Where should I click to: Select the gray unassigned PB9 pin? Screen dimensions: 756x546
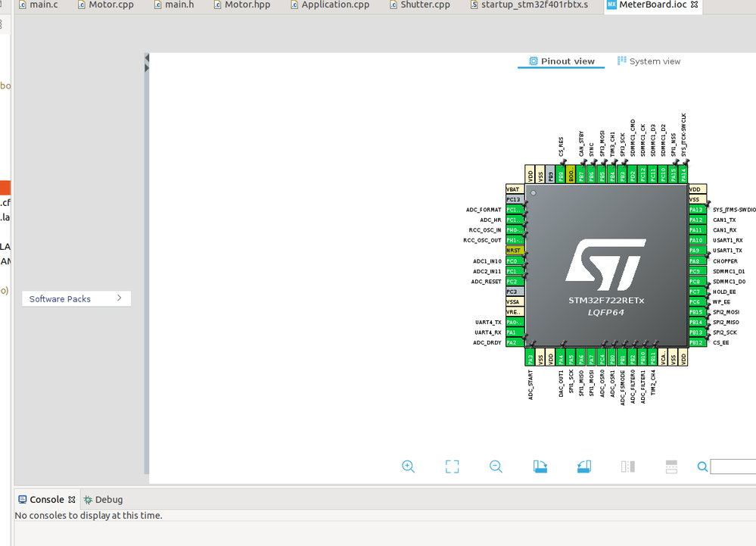(x=551, y=174)
